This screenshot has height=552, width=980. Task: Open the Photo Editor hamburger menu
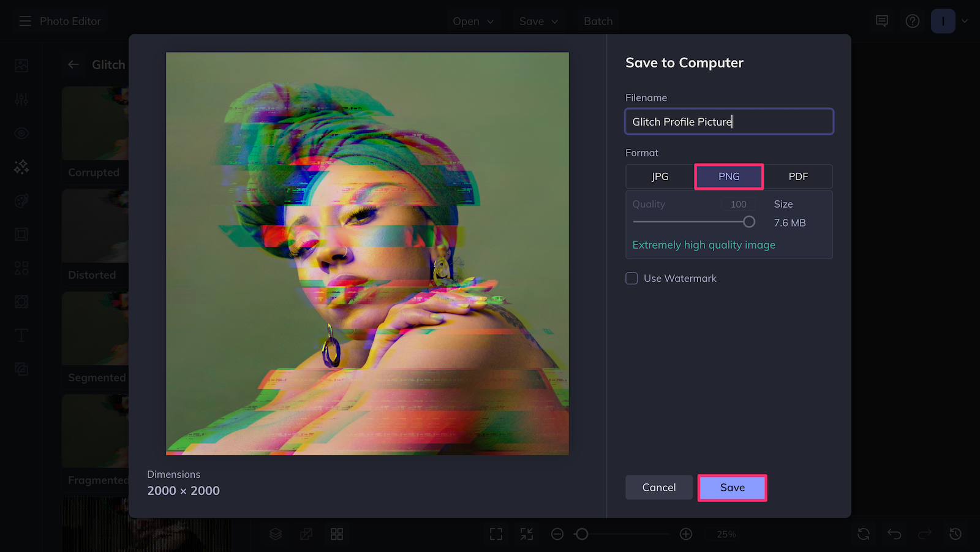click(x=24, y=20)
